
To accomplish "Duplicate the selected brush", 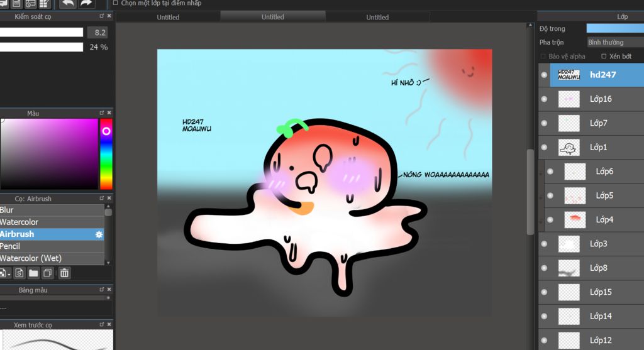I will click(48, 273).
